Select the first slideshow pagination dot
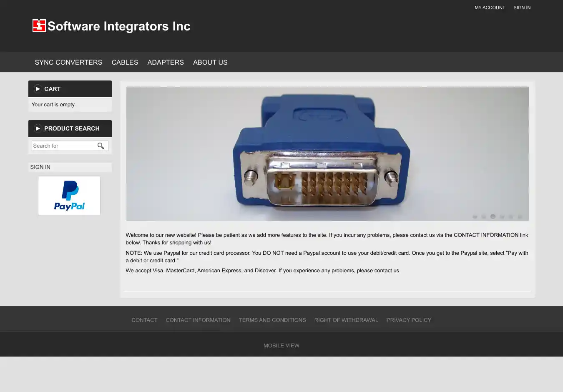The image size is (563, 392). pyautogui.click(x=475, y=216)
